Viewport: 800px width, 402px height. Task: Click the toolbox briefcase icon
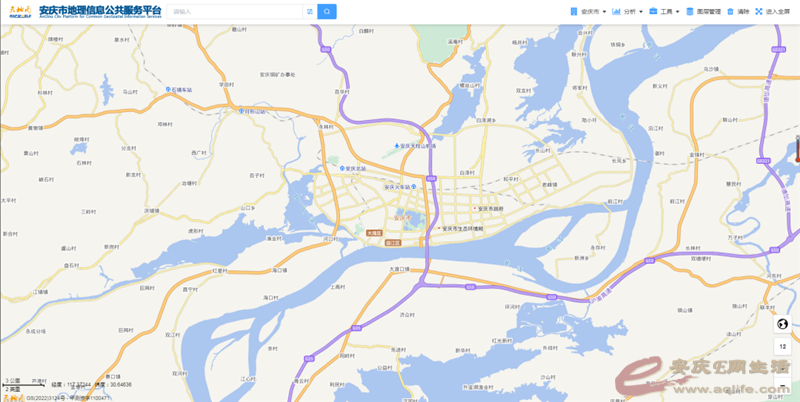coord(653,11)
